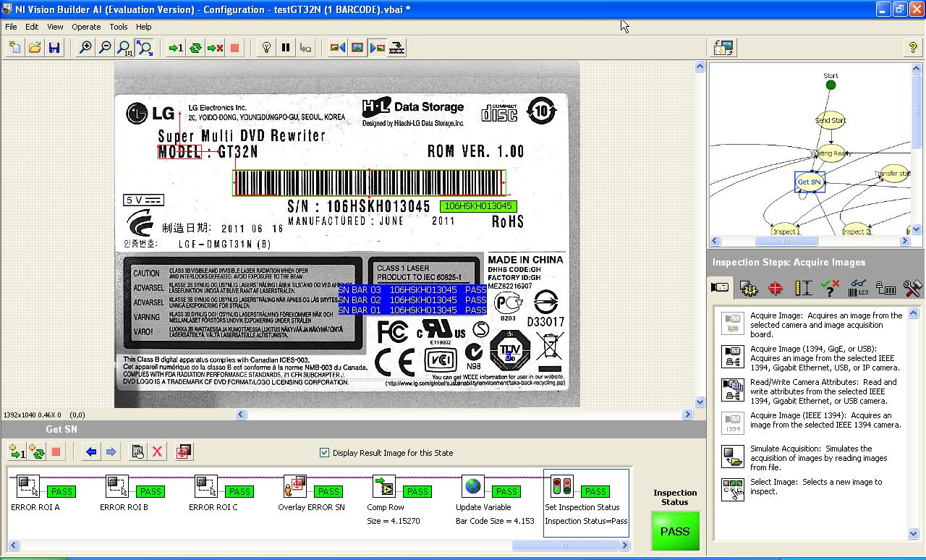The width and height of the screenshot is (926, 560).
Task: Switch to Identify Parts barcode steps tab
Action: [858, 288]
